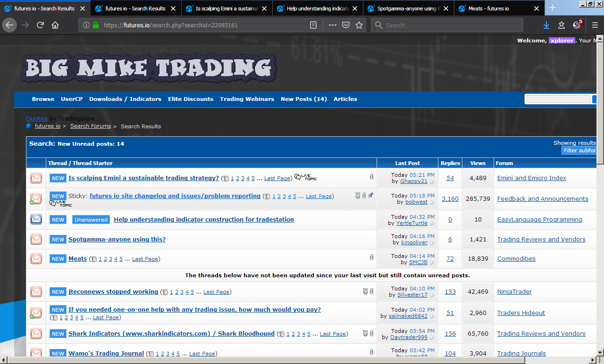Switch to the 'Help understanding indicator' browser tab
The width and height of the screenshot is (604, 364).
click(x=318, y=8)
